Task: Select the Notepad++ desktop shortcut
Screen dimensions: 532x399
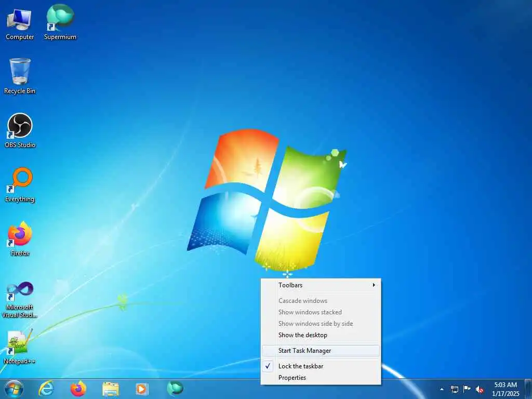Action: tap(20, 347)
